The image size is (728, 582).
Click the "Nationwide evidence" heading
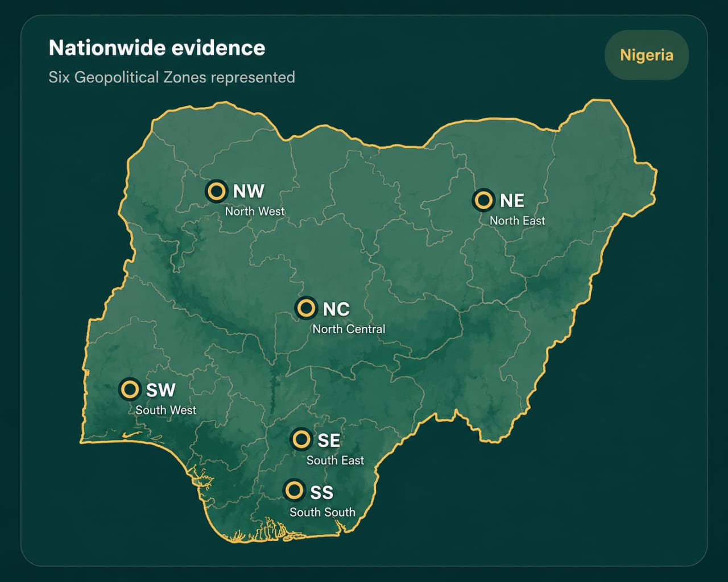157,48
